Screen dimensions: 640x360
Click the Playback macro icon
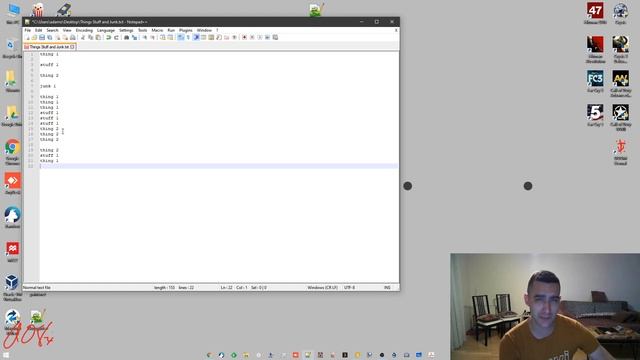tap(260, 37)
